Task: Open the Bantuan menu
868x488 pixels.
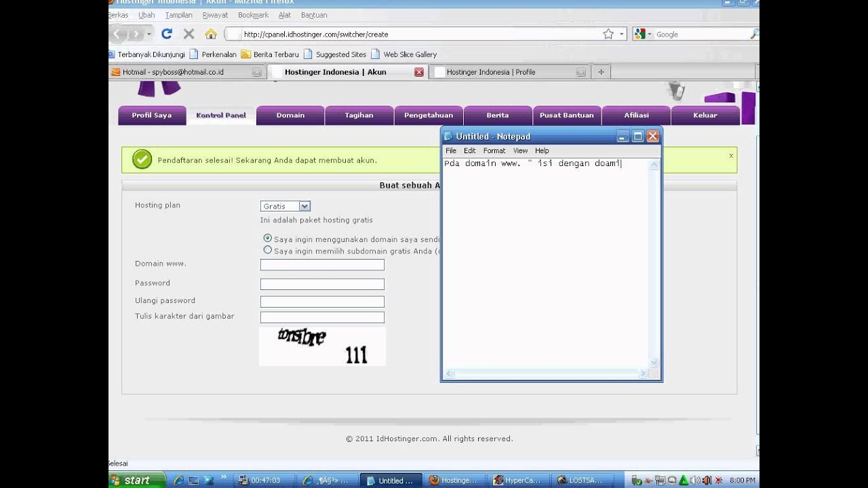Action: pyautogui.click(x=314, y=15)
